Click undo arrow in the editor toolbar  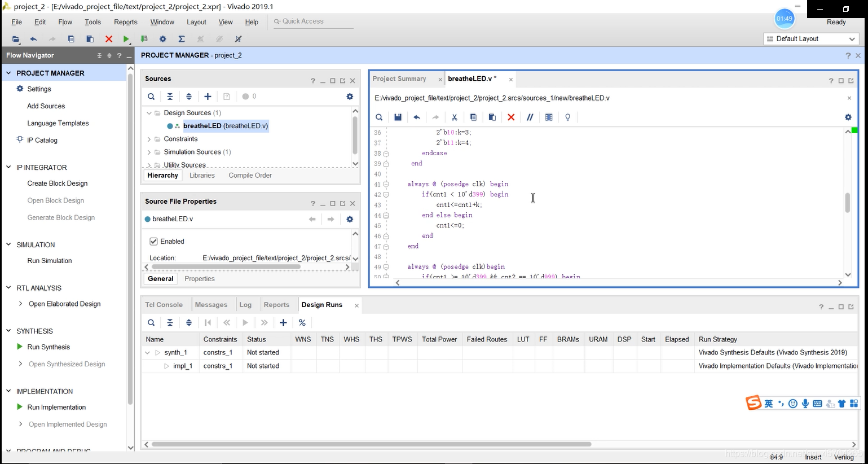click(417, 117)
